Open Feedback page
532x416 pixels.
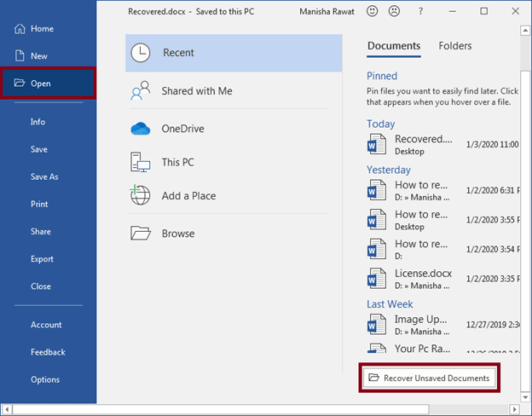point(48,352)
